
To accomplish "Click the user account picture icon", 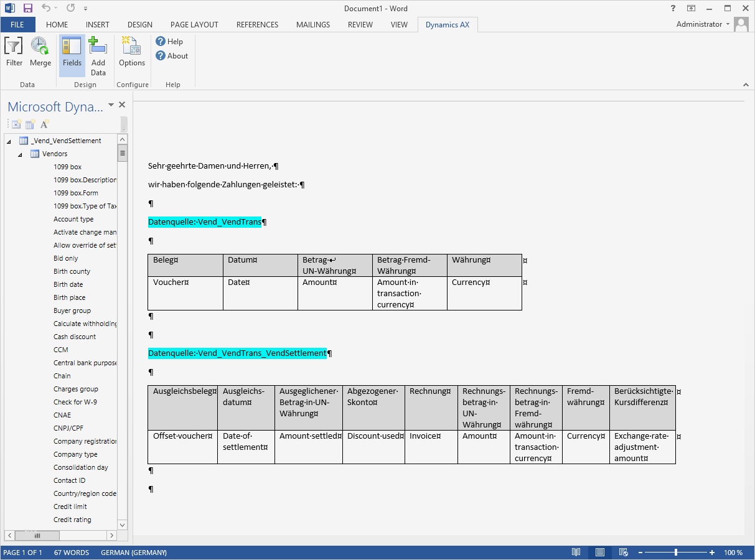I will pyautogui.click(x=741, y=24).
